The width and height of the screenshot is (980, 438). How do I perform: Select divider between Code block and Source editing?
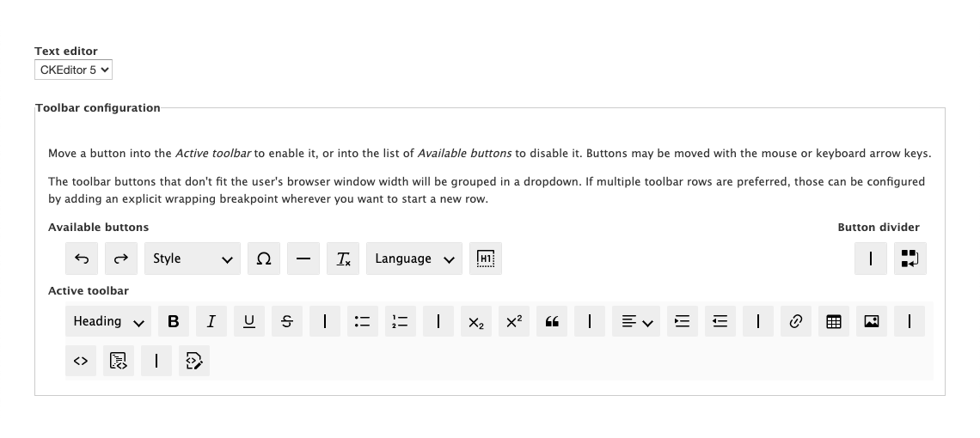[156, 361]
